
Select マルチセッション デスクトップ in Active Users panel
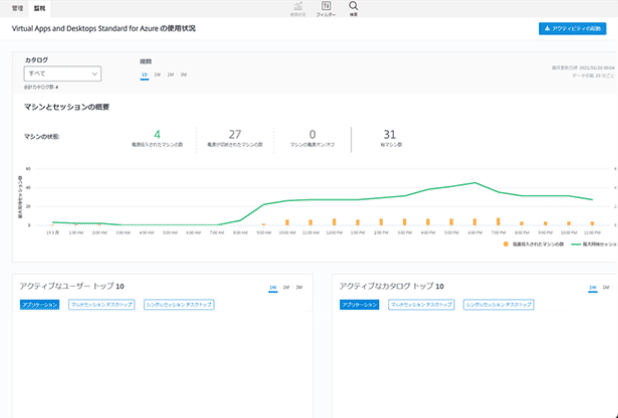(98, 304)
